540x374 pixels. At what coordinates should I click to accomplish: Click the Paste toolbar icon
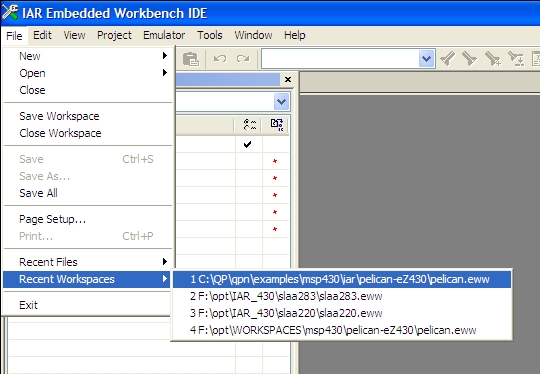click(x=190, y=59)
